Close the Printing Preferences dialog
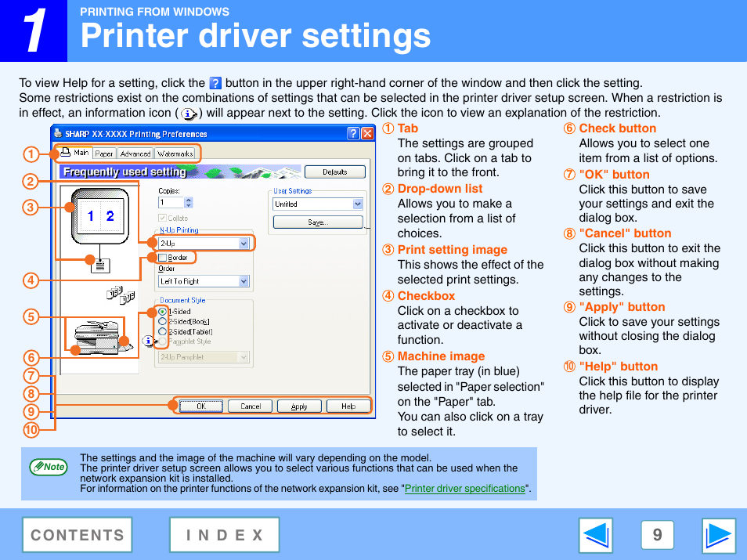The image size is (747, 560). 367,133
